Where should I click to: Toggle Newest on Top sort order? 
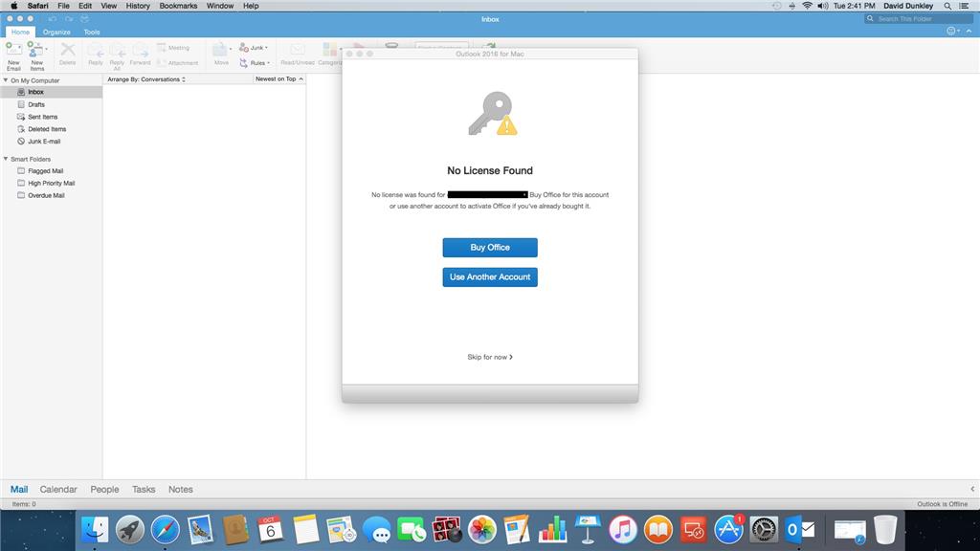pos(278,79)
